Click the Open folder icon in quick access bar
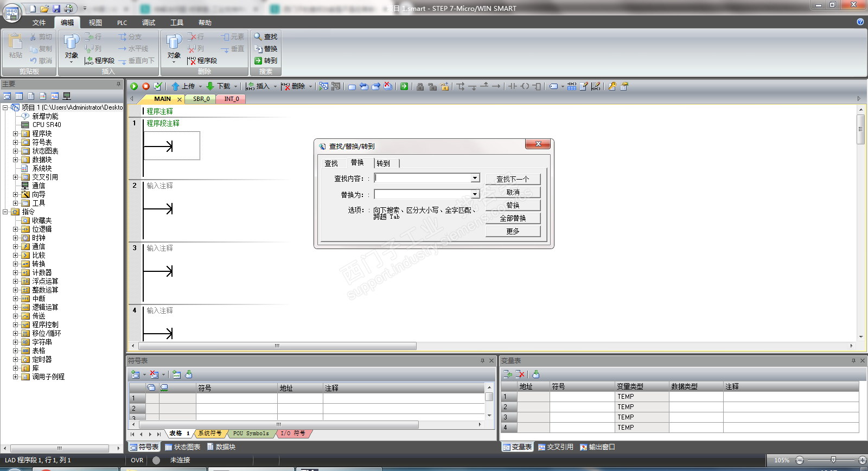 click(44, 8)
